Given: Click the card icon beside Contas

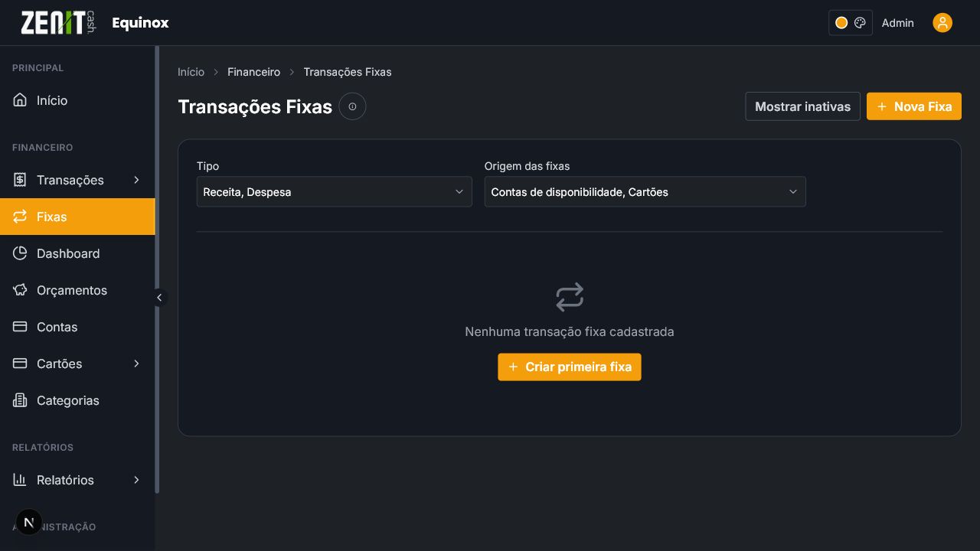Looking at the screenshot, I should [x=20, y=327].
